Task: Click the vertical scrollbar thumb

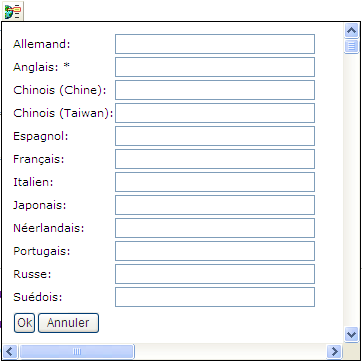Action: point(351,46)
